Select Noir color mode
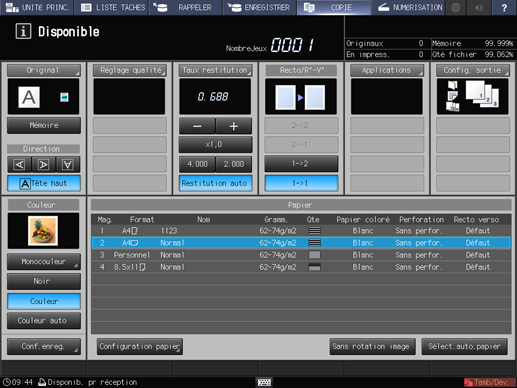Image resolution: width=517 pixels, height=388 pixels. tap(44, 281)
